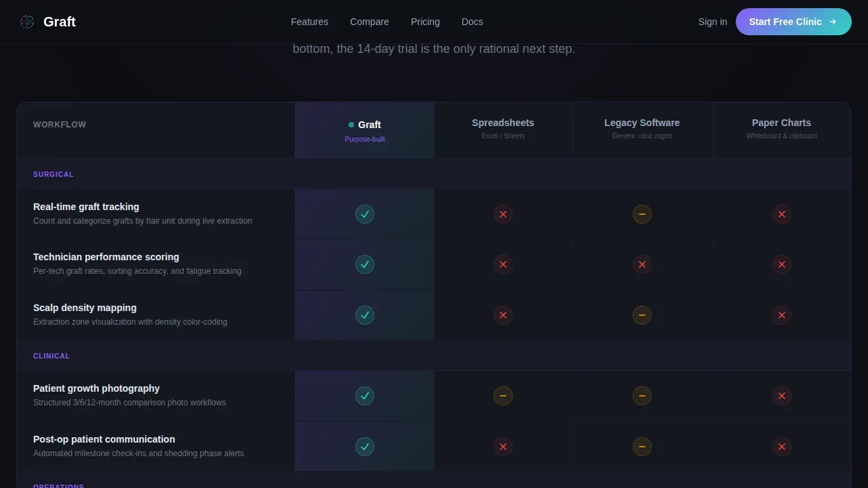This screenshot has width=868, height=488.
Task: Click Spreadsheets partial icon for Patient growth photography
Action: coord(503,396)
